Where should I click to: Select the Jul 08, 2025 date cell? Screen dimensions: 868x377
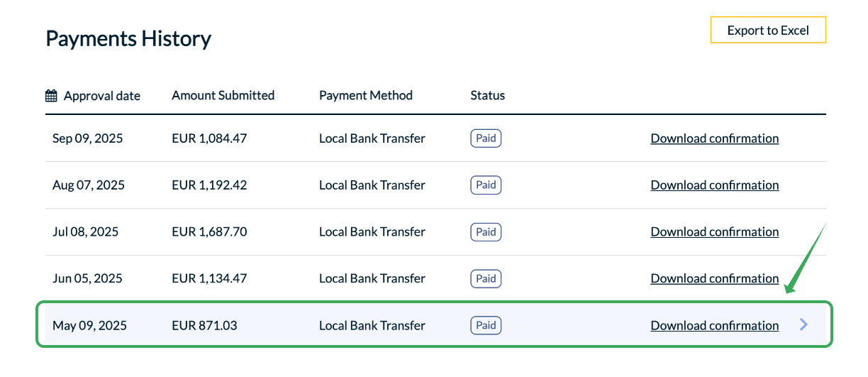[85, 232]
